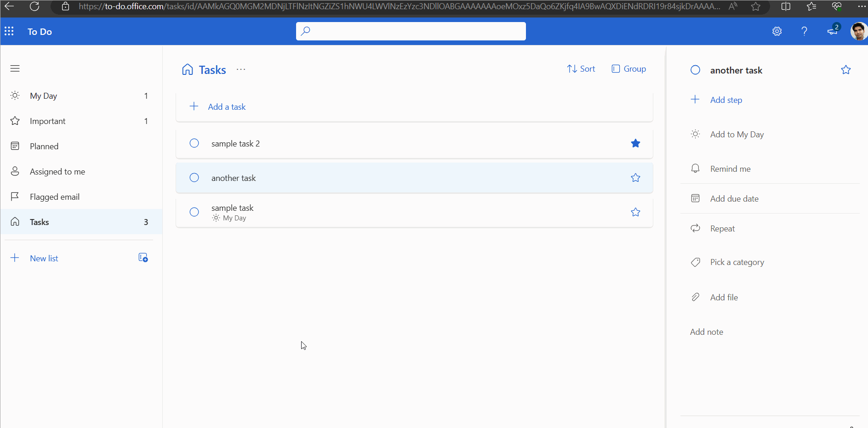
Task: Click the Group option in the toolbar
Action: point(628,68)
